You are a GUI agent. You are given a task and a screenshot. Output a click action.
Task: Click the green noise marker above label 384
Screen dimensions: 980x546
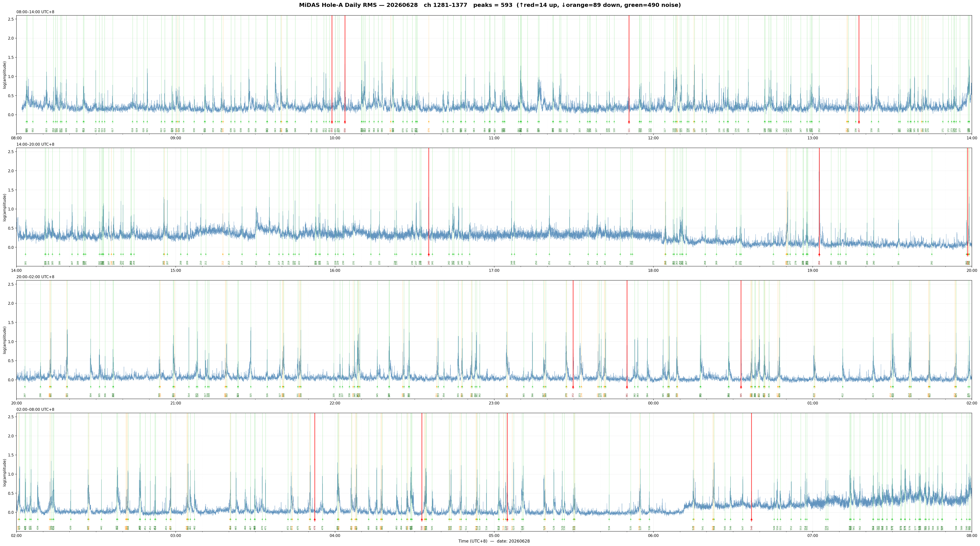[x=647, y=387]
